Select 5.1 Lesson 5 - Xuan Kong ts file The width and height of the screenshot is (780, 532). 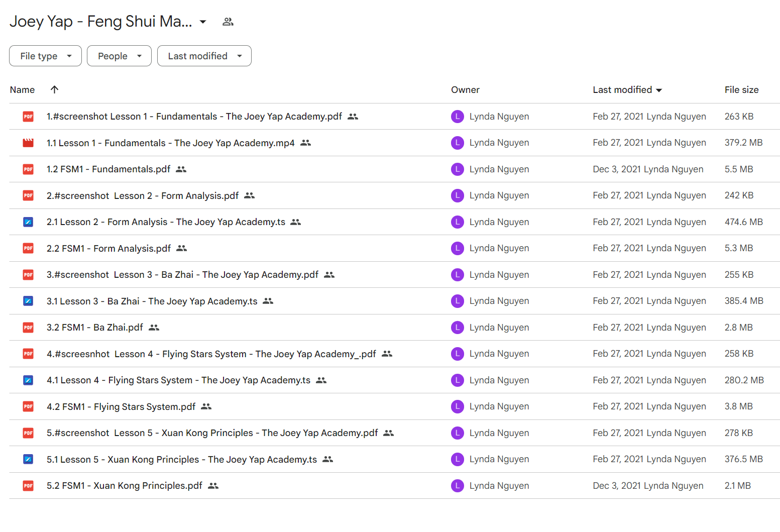coord(182,459)
